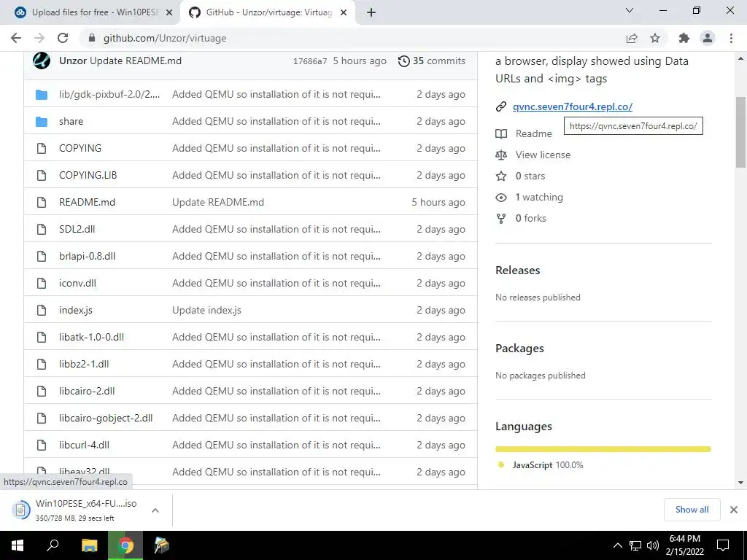
Task: Open Windows taskbar search
Action: [53, 545]
